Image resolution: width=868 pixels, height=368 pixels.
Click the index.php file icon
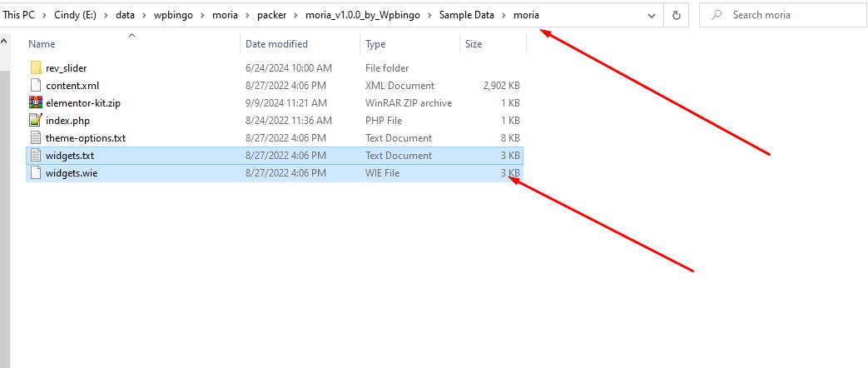tap(35, 120)
